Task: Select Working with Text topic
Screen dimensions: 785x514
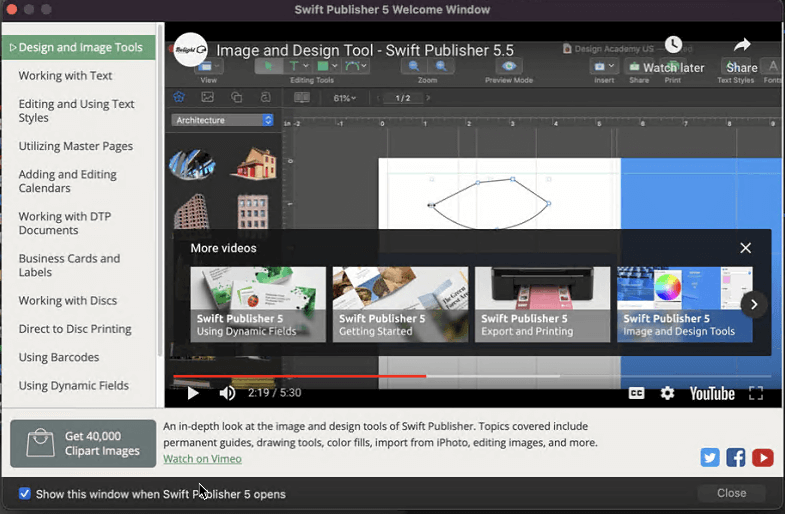Action: pyautogui.click(x=65, y=76)
